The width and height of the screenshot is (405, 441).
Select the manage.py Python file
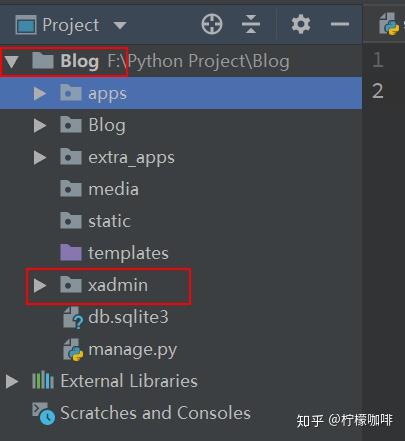[x=120, y=350]
